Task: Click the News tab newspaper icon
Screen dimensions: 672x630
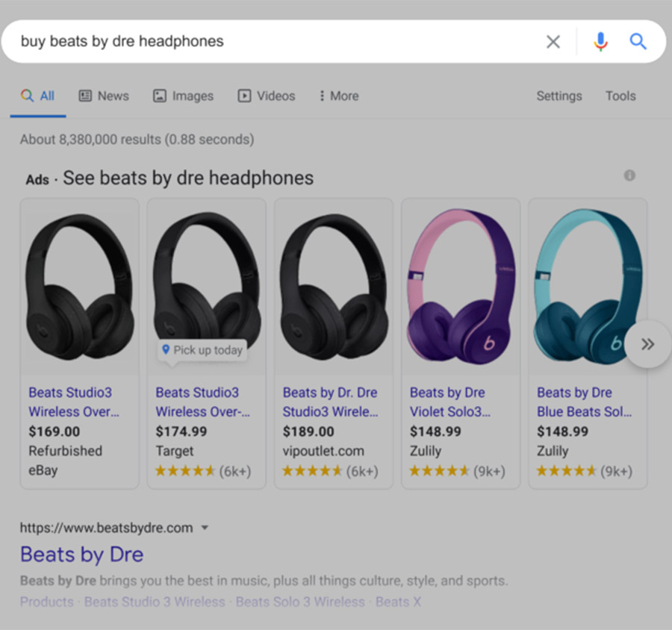Action: pyautogui.click(x=85, y=96)
